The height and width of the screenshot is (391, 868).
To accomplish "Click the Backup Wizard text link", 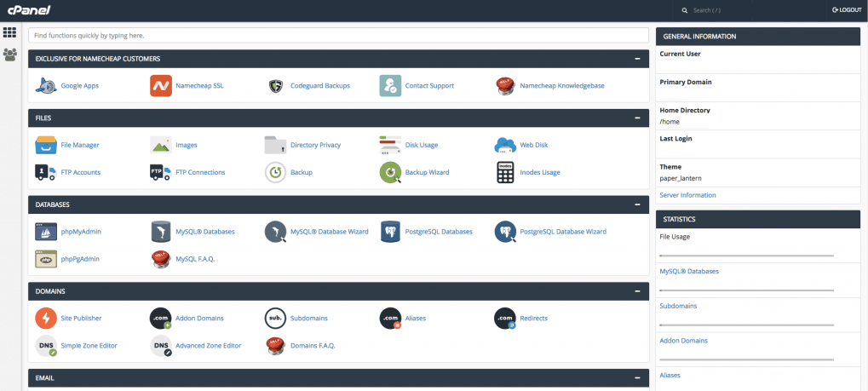I will click(427, 172).
